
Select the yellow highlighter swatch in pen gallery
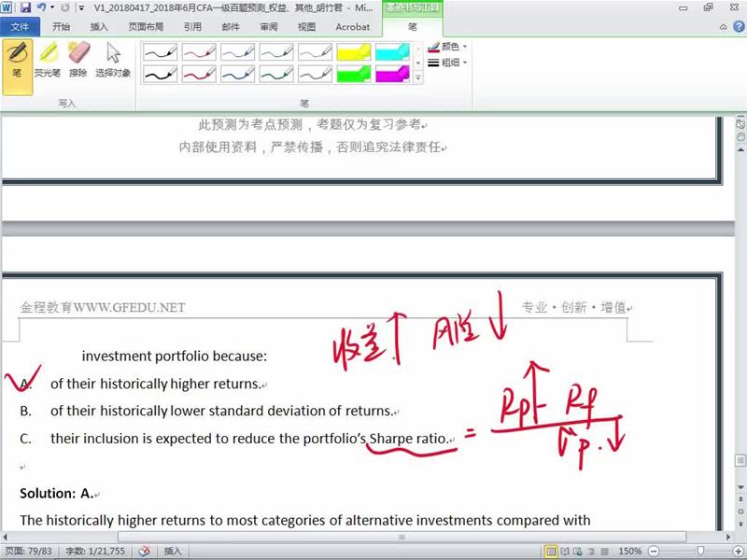pyautogui.click(x=354, y=52)
